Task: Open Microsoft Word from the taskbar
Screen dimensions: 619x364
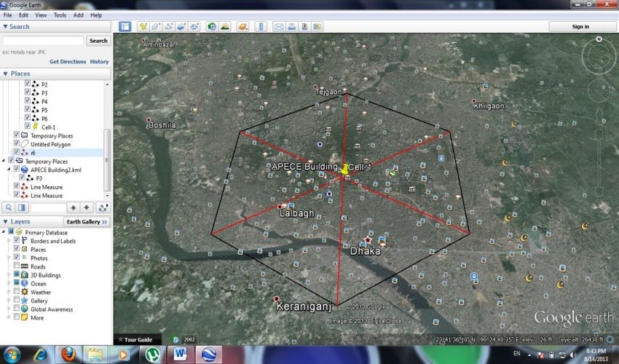Action: 181,354
